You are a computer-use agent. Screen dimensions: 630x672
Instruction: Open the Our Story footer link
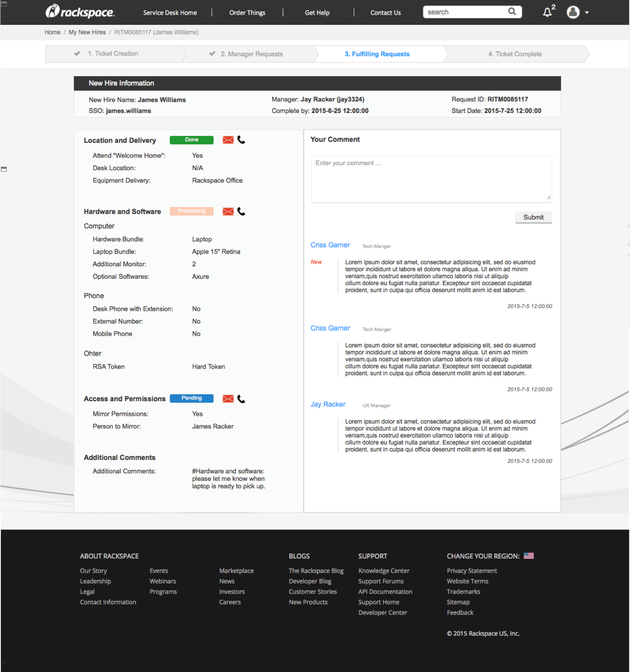pos(93,571)
